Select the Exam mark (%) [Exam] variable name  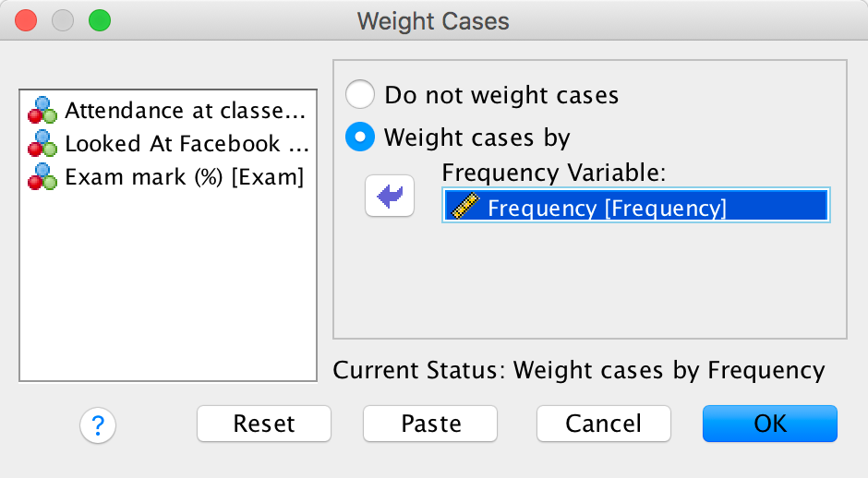coord(184,177)
